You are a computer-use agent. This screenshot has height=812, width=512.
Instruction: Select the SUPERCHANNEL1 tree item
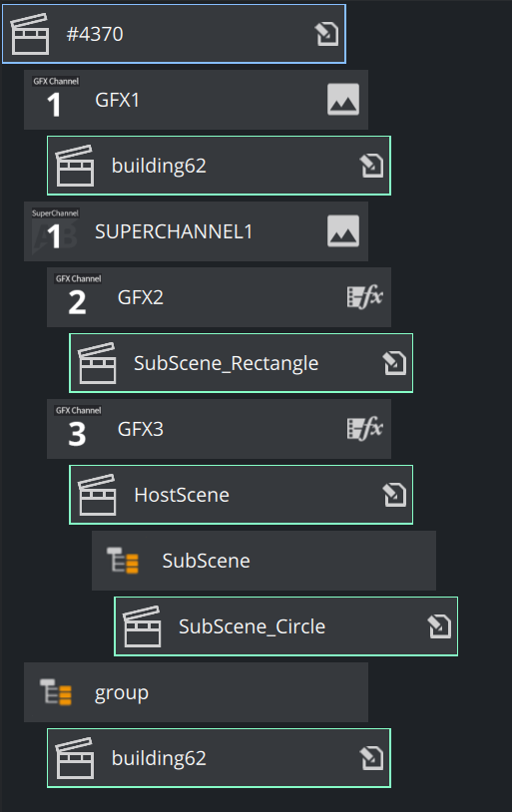point(196,231)
